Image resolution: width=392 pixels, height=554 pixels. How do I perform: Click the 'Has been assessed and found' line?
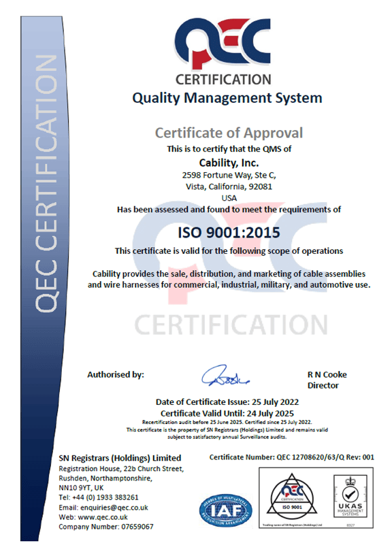click(229, 210)
